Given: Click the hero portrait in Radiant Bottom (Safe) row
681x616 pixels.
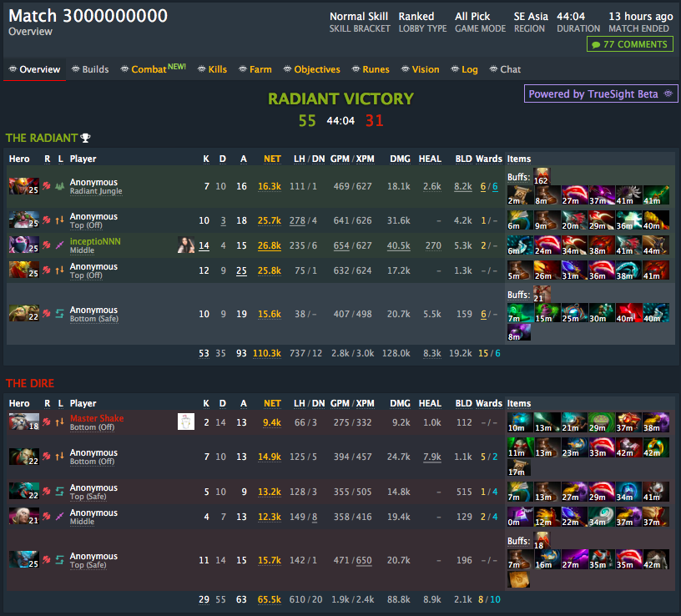Looking at the screenshot, I should pos(24,313).
